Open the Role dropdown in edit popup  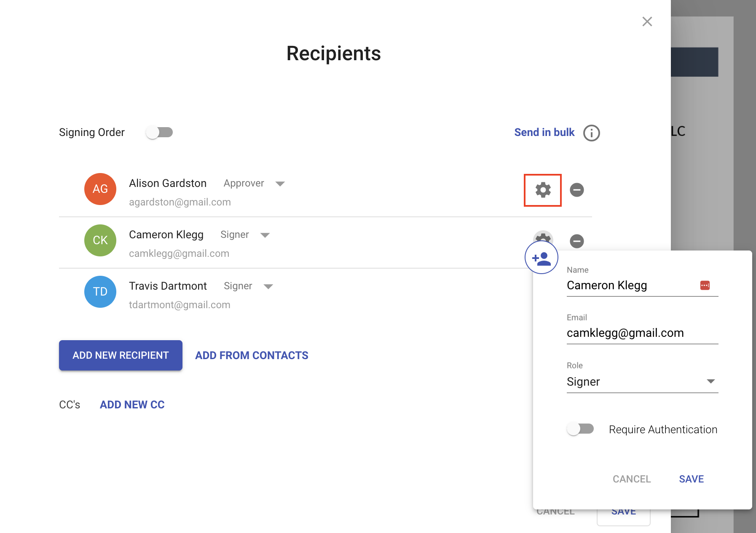click(x=642, y=381)
